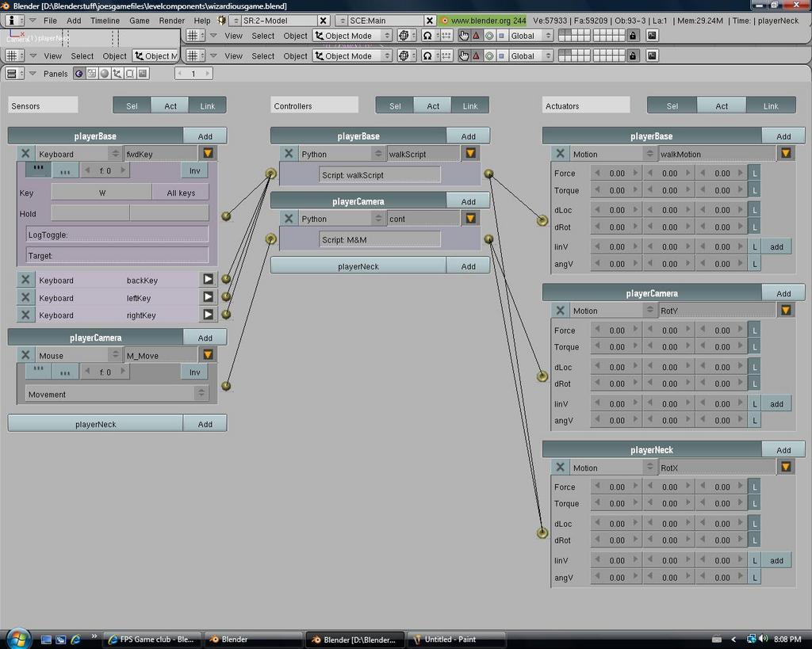Toggle dLoc local L in RotY actuator
This screenshot has width=812, height=649.
pyautogui.click(x=755, y=367)
